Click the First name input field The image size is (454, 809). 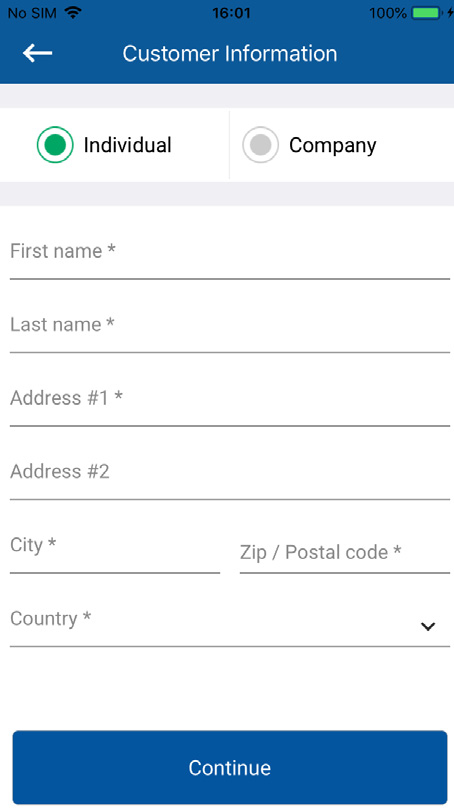point(230,254)
